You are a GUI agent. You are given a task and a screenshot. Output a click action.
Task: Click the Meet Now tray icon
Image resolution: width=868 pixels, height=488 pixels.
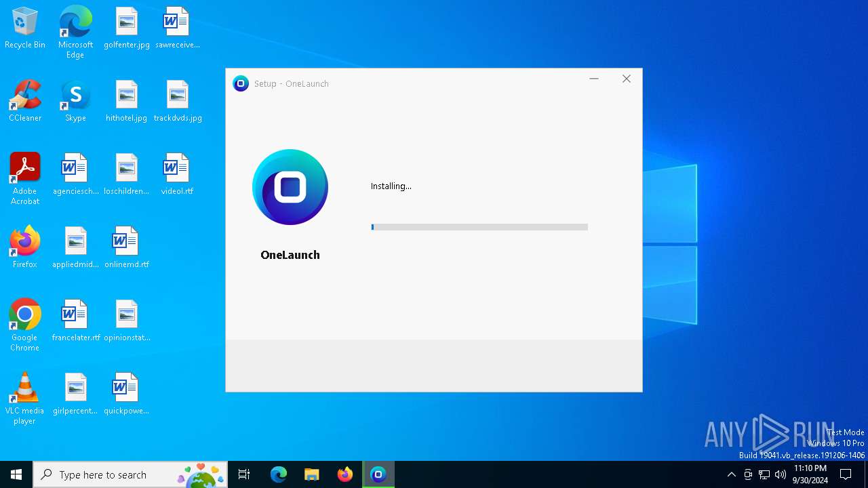pos(748,474)
